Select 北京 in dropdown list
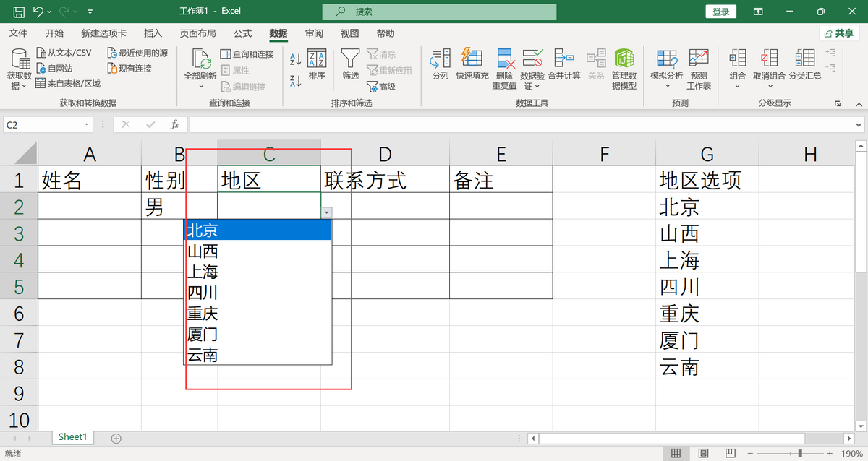The height and width of the screenshot is (461, 868). tap(258, 230)
